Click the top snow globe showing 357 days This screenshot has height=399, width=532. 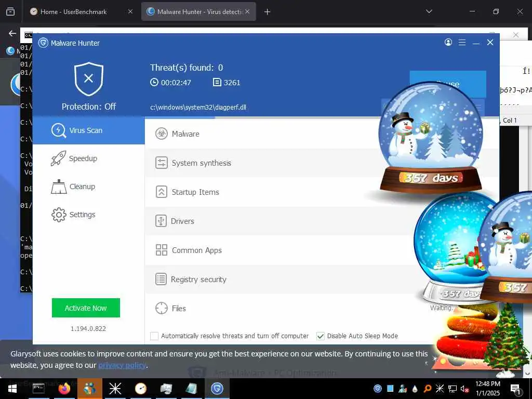click(430, 138)
